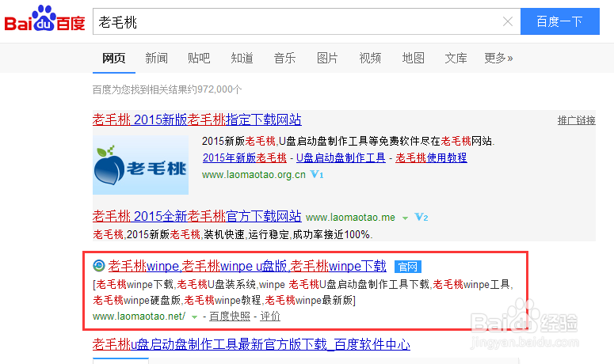This screenshot has height=364, width=614.
Task: Expand the dropdown arrow next to www.laomaotao.me
Action: tap(406, 218)
